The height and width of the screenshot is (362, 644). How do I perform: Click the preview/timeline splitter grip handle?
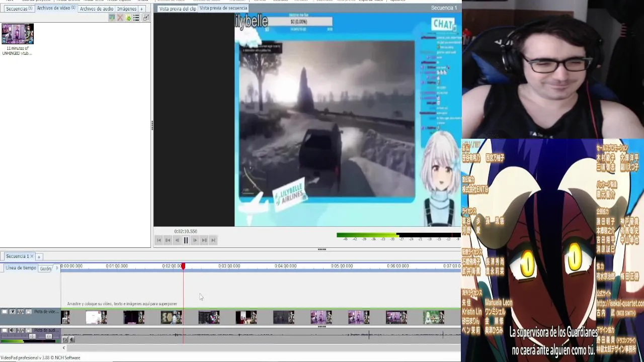(322, 249)
